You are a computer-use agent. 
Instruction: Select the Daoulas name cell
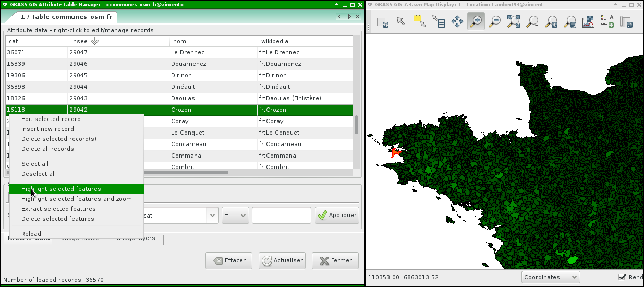(x=183, y=98)
